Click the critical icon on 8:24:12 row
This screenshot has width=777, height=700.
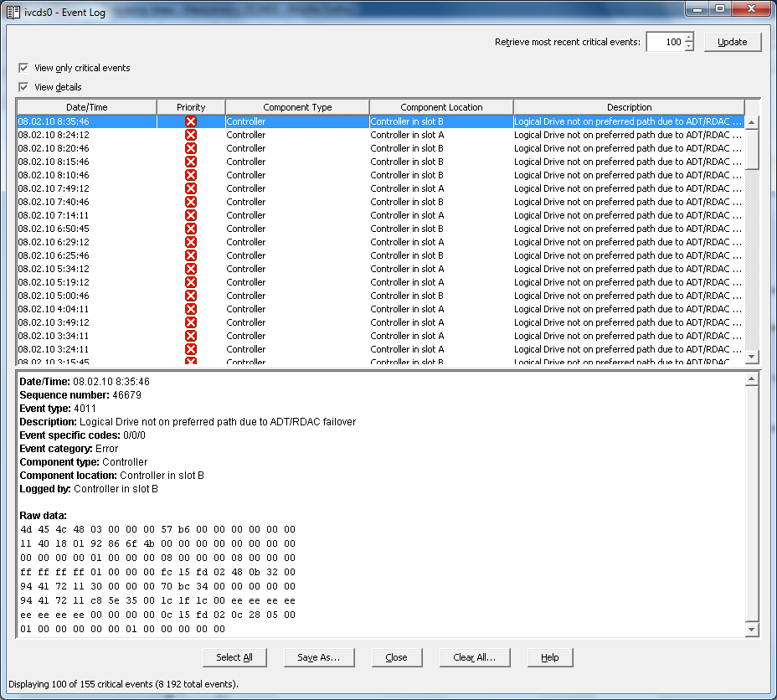coord(191,135)
